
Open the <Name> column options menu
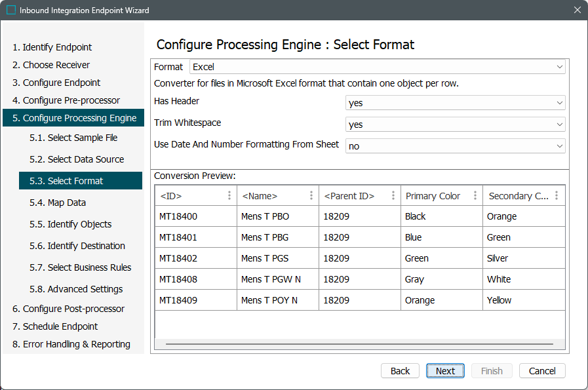(x=311, y=196)
